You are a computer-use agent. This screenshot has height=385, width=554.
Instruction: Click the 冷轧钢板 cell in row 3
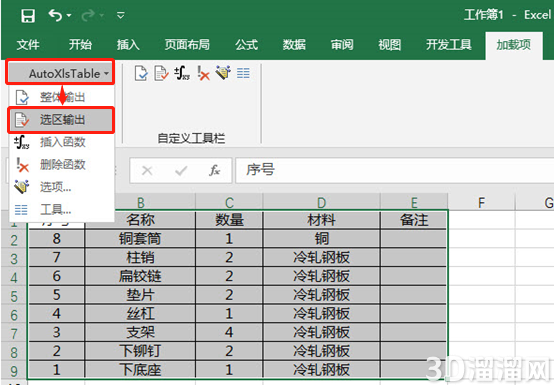pyautogui.click(x=322, y=257)
